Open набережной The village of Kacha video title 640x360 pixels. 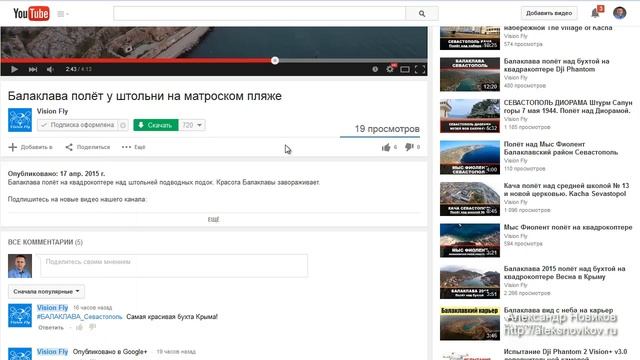click(558, 28)
